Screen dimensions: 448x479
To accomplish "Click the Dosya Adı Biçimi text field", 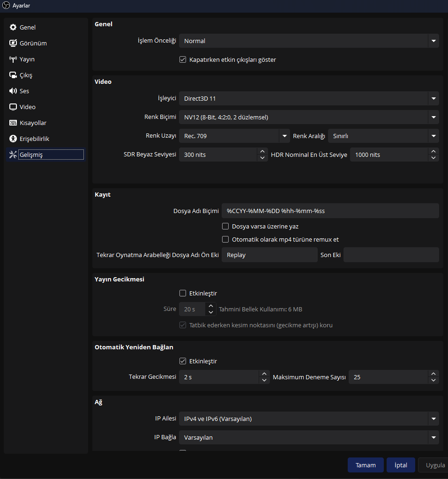I will tap(330, 211).
